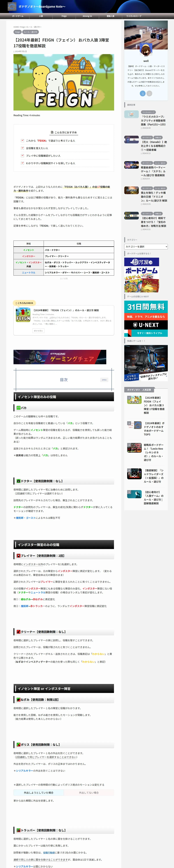Click the Splendor article thumbnail in sidebar
The image size is (174, 868).
pos(131,216)
